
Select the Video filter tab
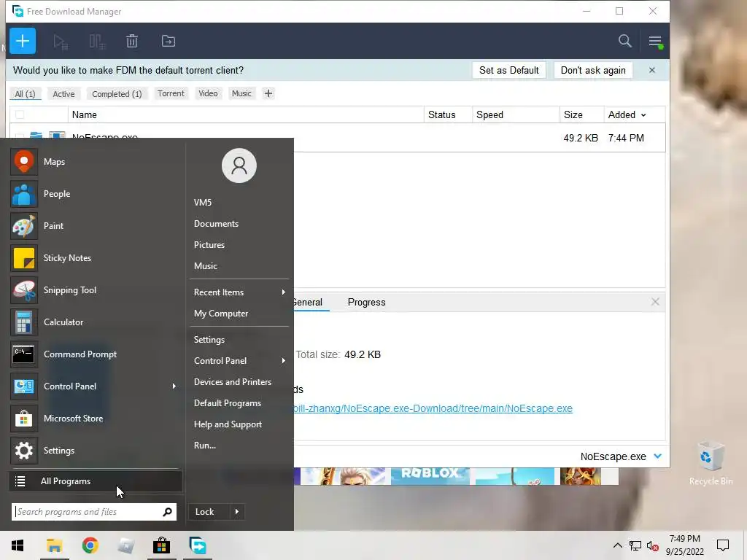tap(208, 93)
